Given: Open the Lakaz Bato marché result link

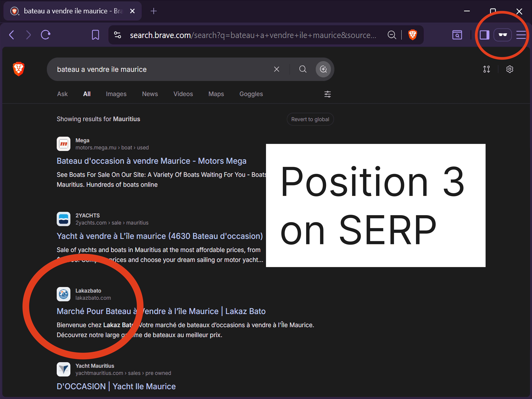Looking at the screenshot, I should click(x=161, y=311).
